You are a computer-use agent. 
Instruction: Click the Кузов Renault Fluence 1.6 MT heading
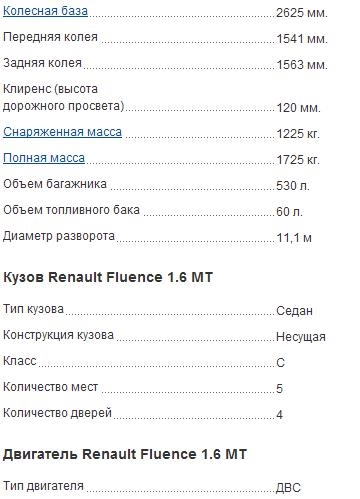108,277
